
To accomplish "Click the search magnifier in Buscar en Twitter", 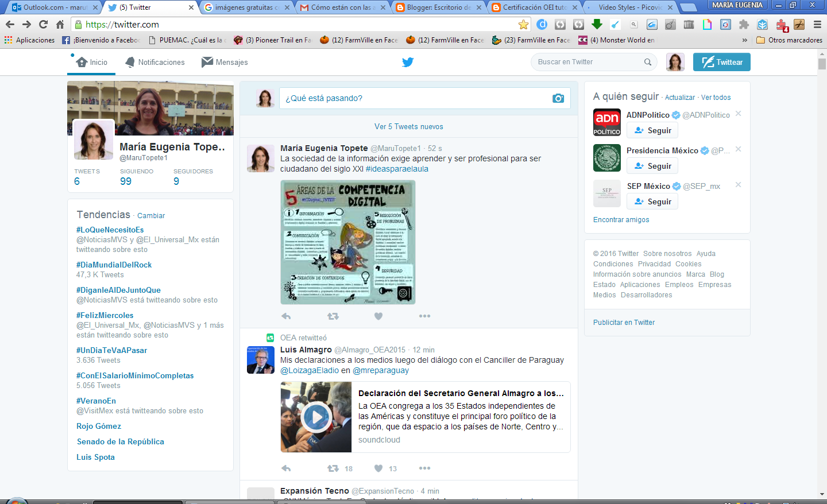I will [648, 62].
